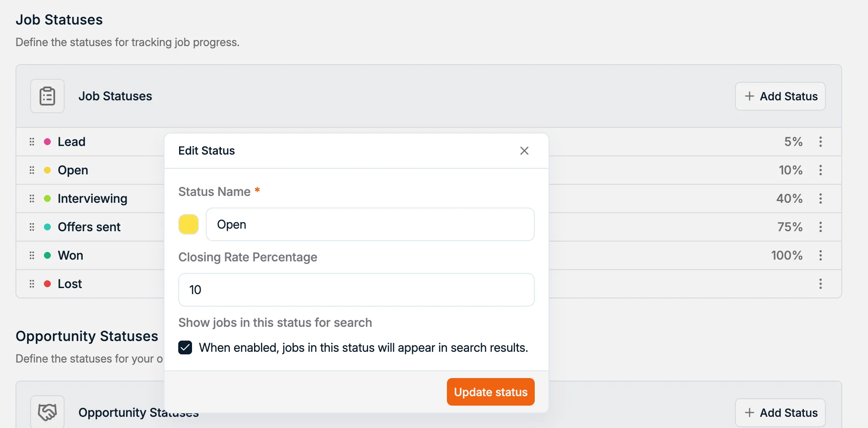Click the drag handle for Open row
This screenshot has height=428, width=868.
32,170
